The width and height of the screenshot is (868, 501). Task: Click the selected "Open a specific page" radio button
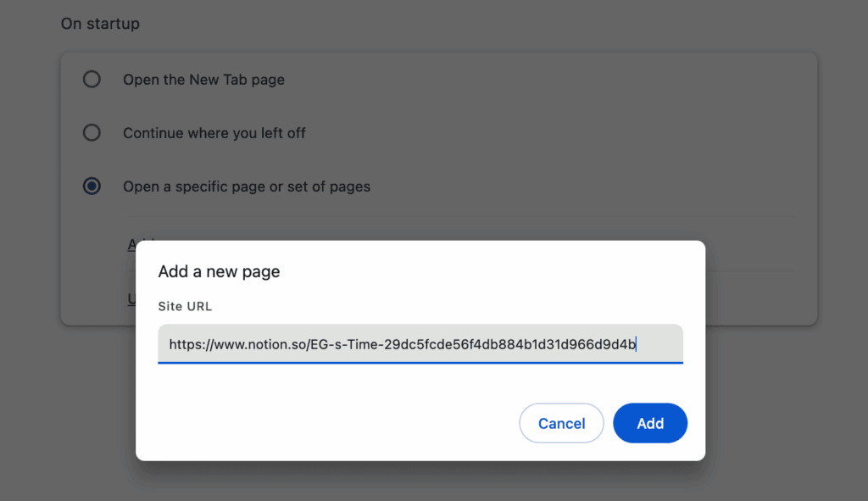92,186
